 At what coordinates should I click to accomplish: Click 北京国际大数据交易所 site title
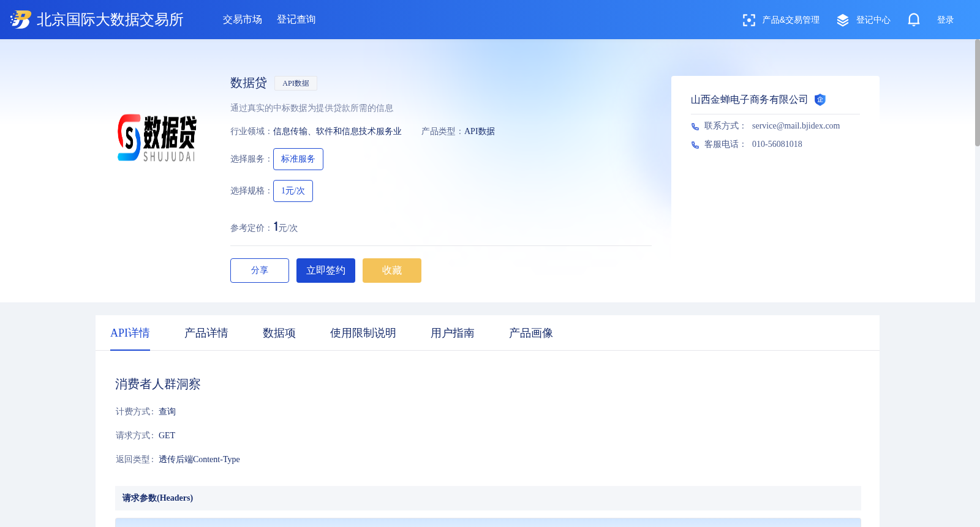pos(110,20)
